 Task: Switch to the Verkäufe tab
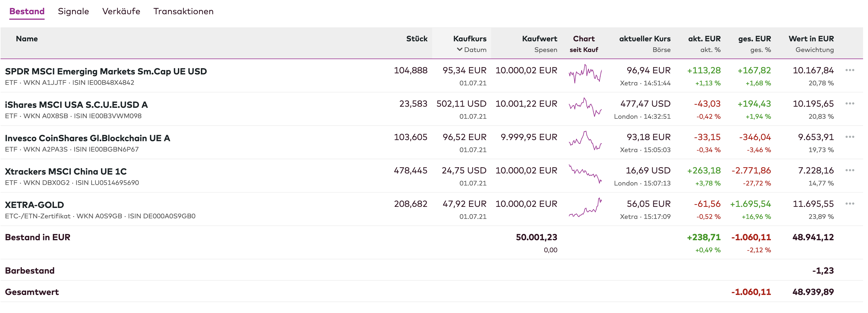click(x=121, y=11)
